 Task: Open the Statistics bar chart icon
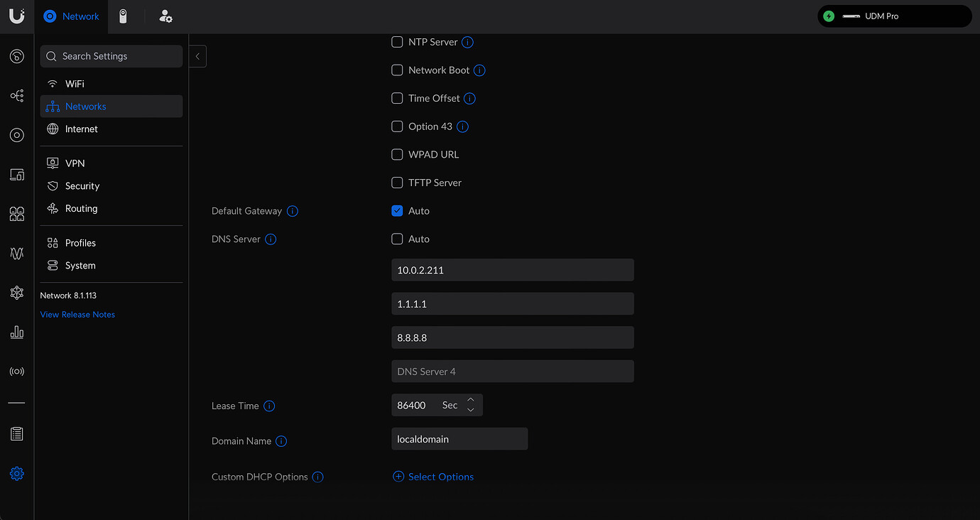tap(16, 331)
